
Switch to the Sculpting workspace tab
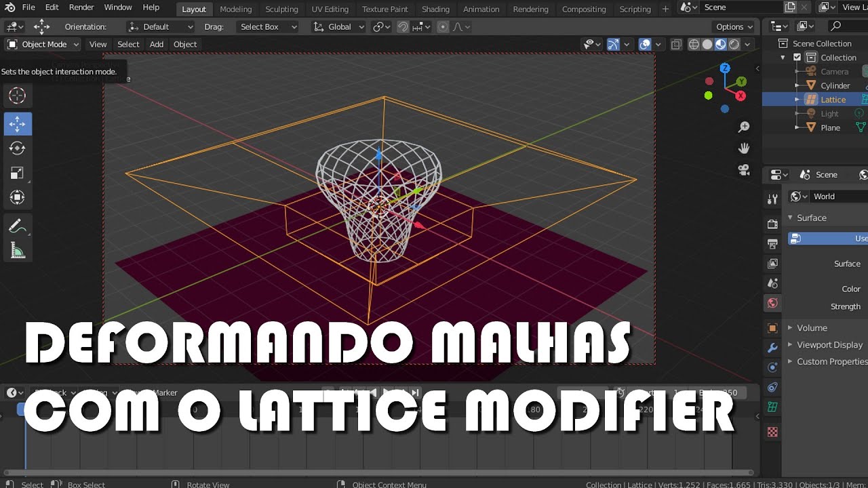[281, 9]
